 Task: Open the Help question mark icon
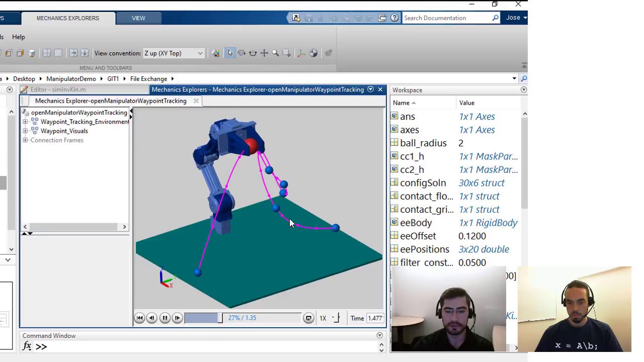(x=394, y=18)
